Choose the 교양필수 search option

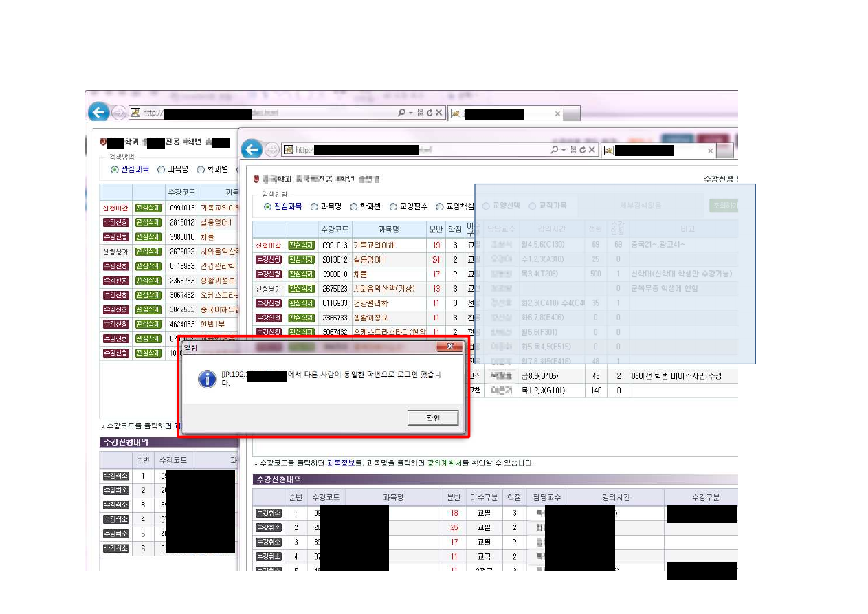tap(394, 206)
